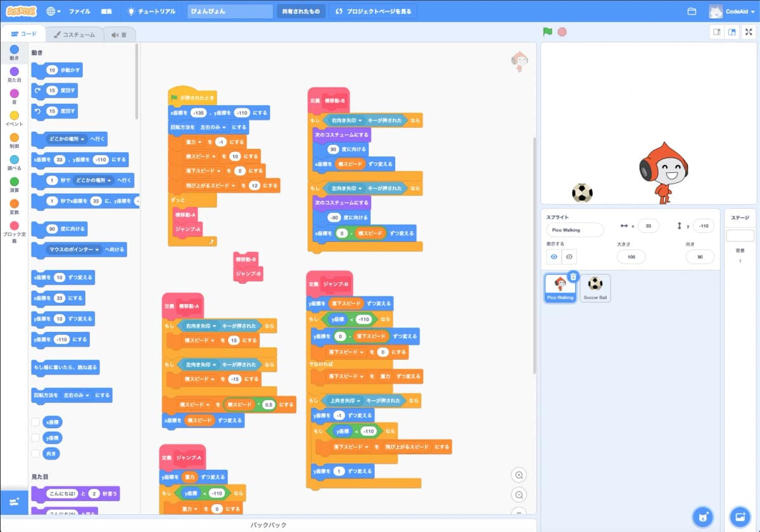Viewport: 760px width, 532px height.
Task: Open the add extension button
Action: click(14, 500)
